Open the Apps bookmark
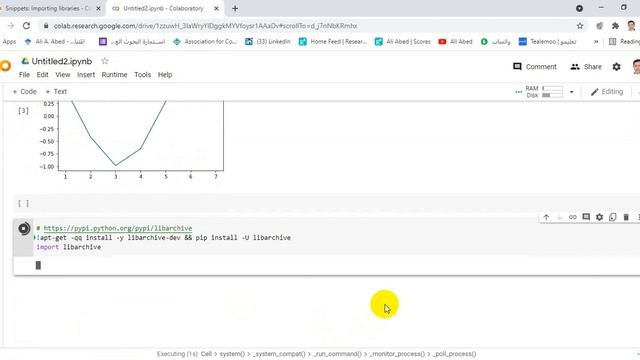Image resolution: width=640 pixels, height=360 pixels. click(9, 42)
